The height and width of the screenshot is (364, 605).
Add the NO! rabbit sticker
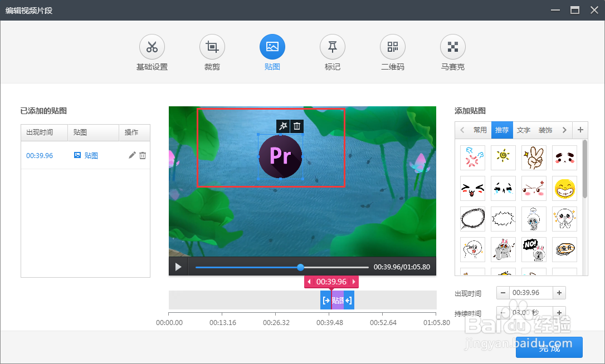[x=534, y=249]
